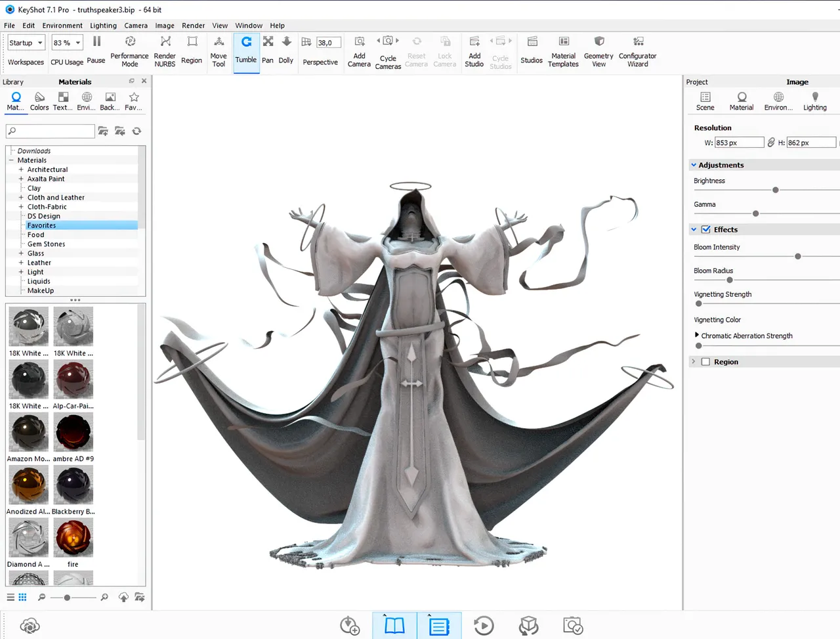Open the 83 % CPU usage dropdown
This screenshot has height=639, width=840.
68,43
